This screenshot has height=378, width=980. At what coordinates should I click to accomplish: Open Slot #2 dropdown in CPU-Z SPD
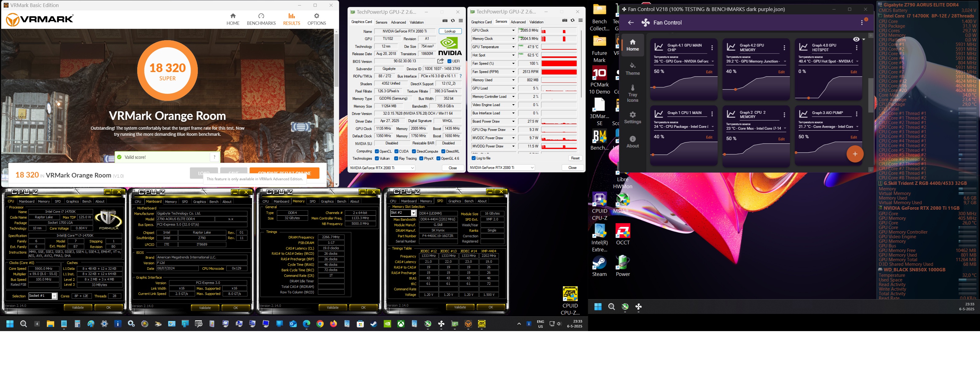pyautogui.click(x=403, y=213)
